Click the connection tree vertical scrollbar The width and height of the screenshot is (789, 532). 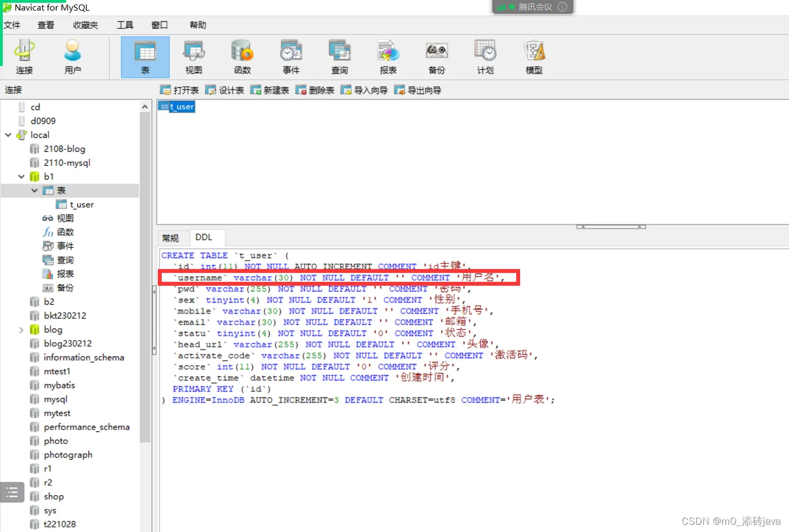pos(145,276)
